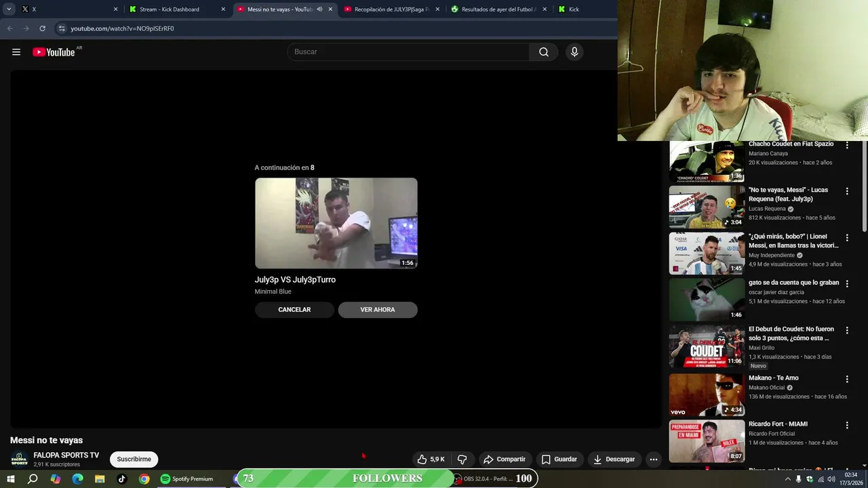Click VER AHORA to play next video

click(x=378, y=310)
